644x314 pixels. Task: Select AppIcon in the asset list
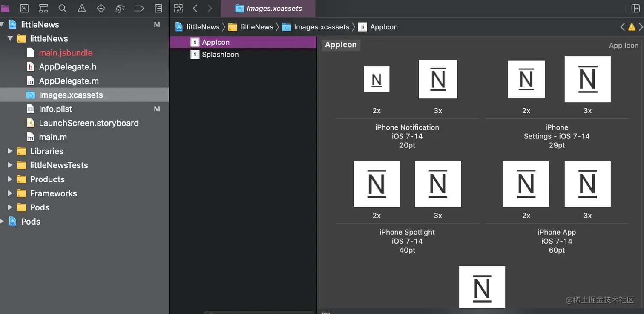243,42
